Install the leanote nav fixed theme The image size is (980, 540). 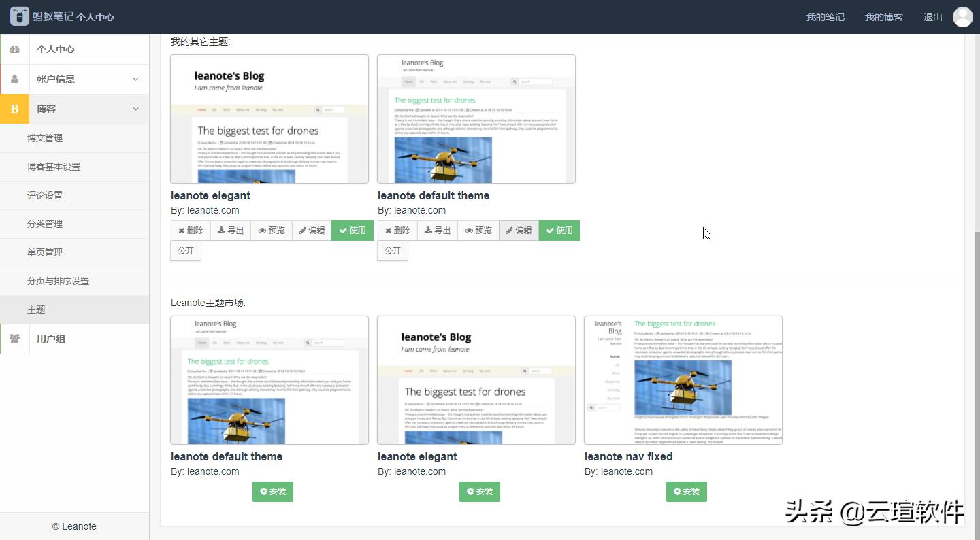pyautogui.click(x=687, y=492)
